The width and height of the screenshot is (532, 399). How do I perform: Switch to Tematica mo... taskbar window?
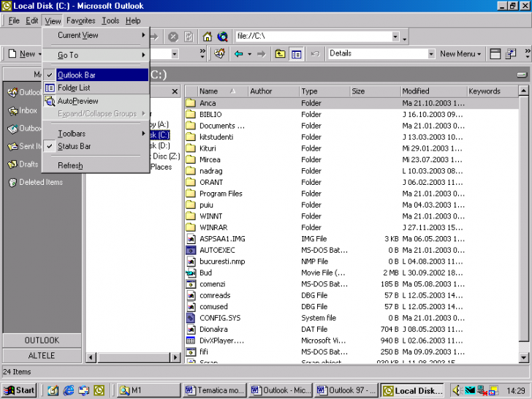[x=214, y=390]
